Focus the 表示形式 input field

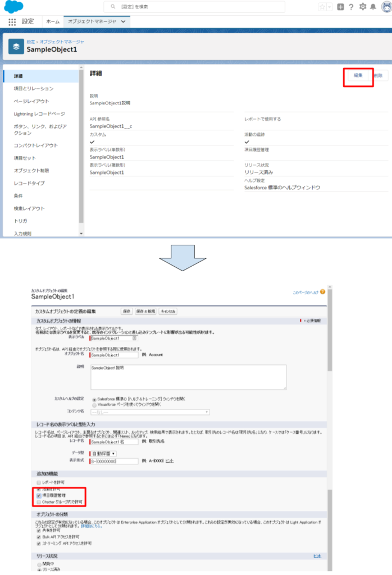[x=113, y=461]
